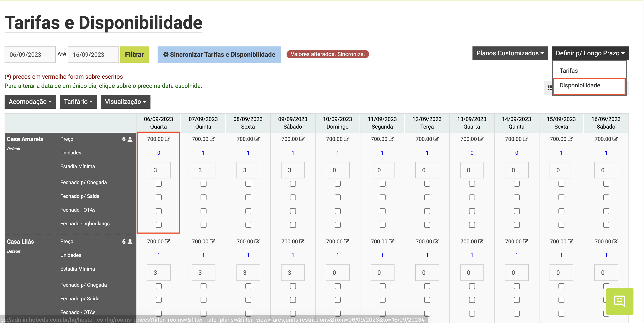644x323 pixels.
Task: Edit Casa Amarela price for 14/09/2023
Action: [526, 139]
